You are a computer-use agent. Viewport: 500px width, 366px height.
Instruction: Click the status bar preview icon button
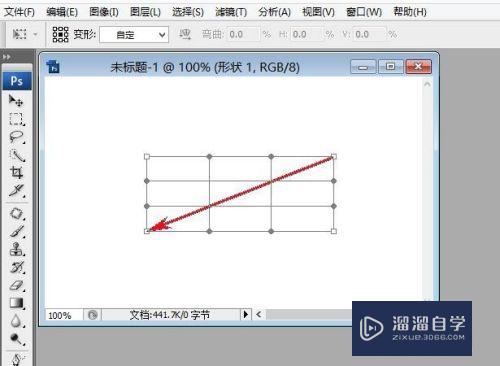(x=92, y=315)
